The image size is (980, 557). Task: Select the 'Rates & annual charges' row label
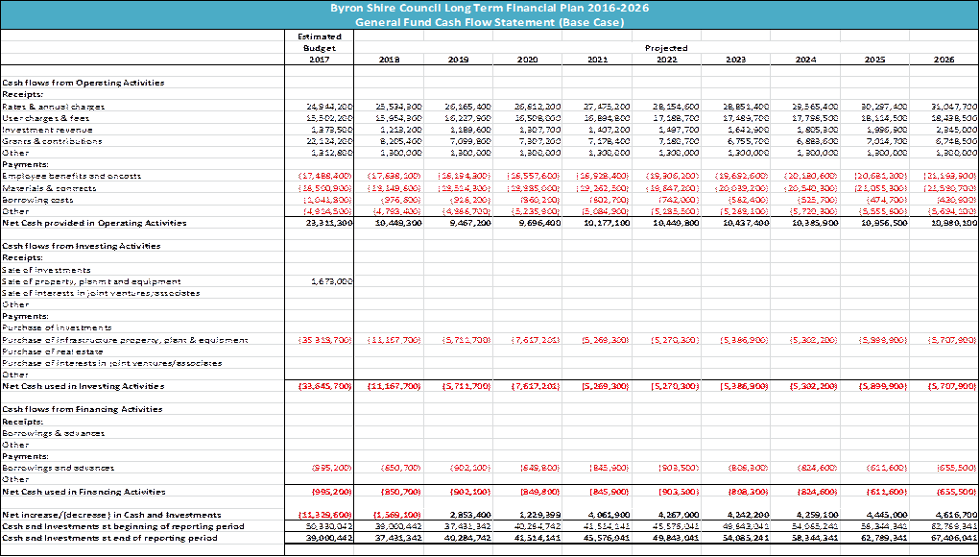tap(54, 107)
